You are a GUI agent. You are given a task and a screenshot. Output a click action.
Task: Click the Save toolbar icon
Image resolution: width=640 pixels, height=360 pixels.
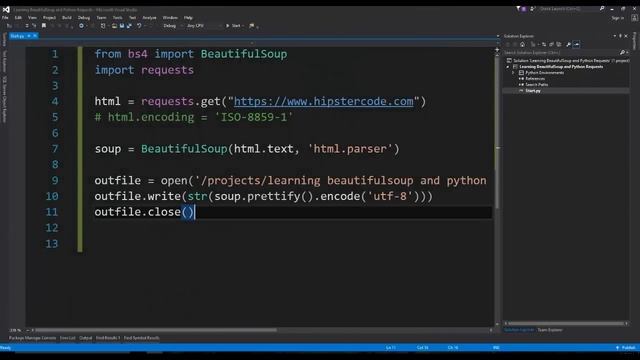[122, 26]
